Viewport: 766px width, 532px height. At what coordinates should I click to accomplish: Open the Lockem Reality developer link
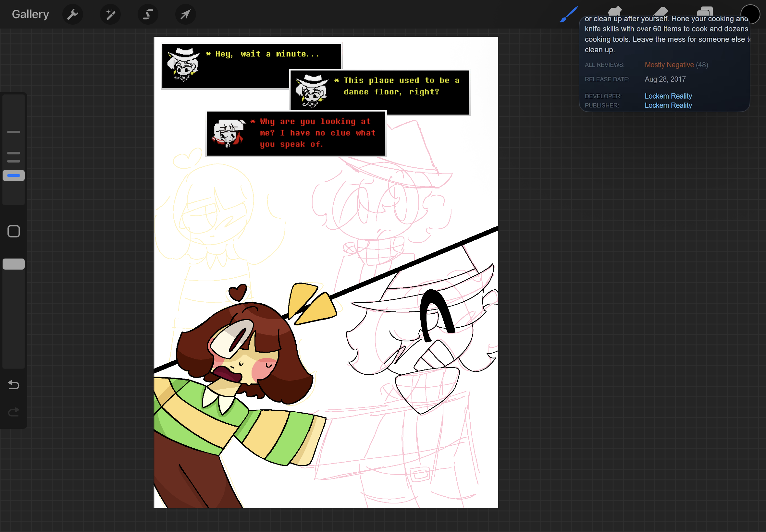pyautogui.click(x=668, y=96)
